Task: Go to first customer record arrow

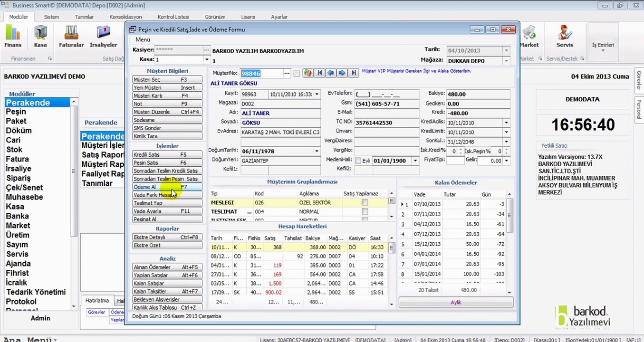Action: [319, 73]
